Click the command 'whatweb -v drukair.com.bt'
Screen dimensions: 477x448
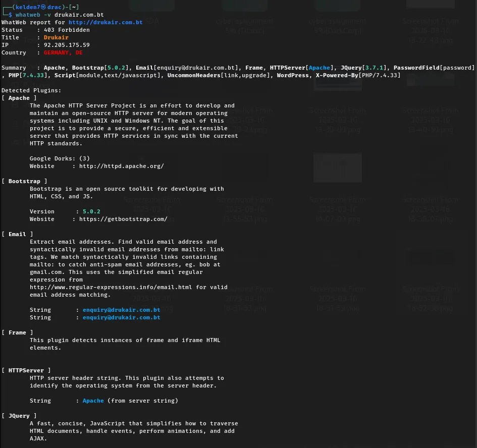click(60, 15)
